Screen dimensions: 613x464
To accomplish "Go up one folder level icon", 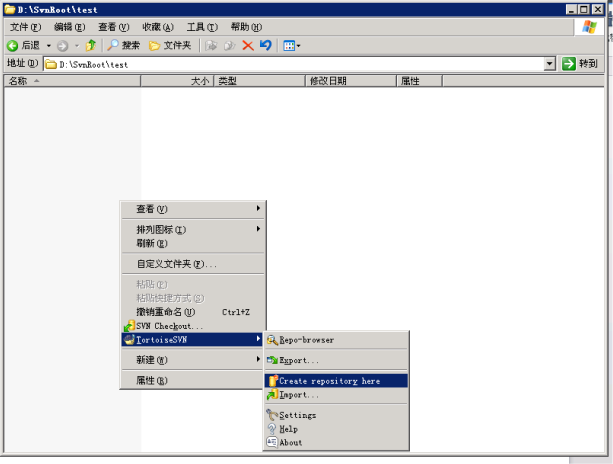I will click(x=91, y=45).
